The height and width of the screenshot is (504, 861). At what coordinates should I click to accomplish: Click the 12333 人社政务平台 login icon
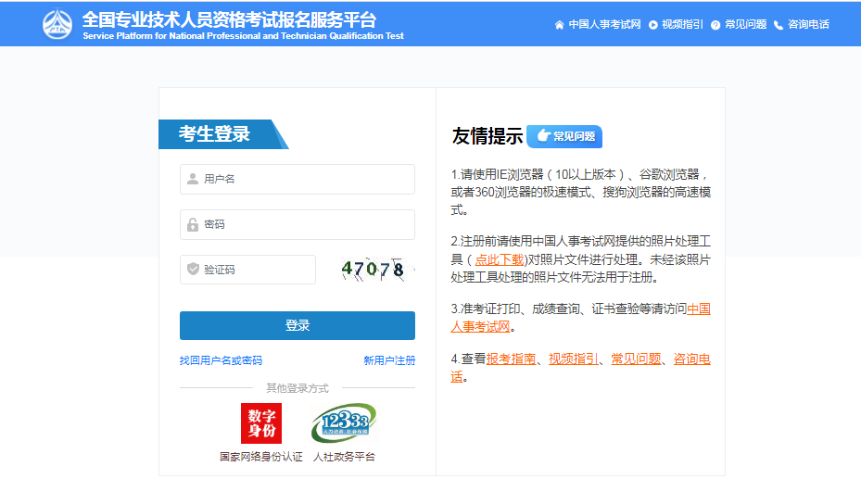(343, 423)
